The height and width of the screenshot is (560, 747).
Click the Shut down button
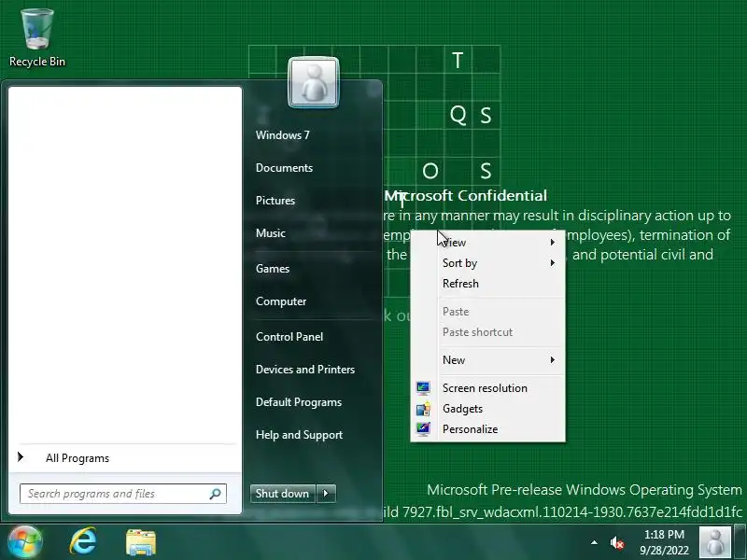coord(283,494)
